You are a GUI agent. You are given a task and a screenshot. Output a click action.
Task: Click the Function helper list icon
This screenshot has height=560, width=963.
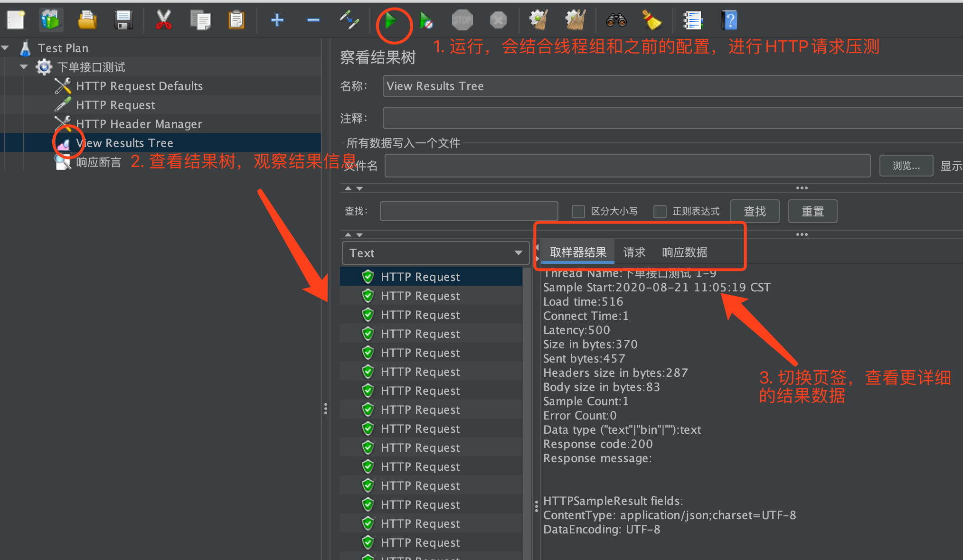point(692,20)
